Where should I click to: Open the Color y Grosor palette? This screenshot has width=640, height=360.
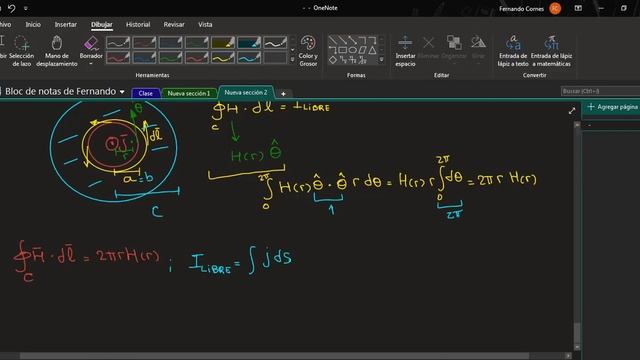308,51
